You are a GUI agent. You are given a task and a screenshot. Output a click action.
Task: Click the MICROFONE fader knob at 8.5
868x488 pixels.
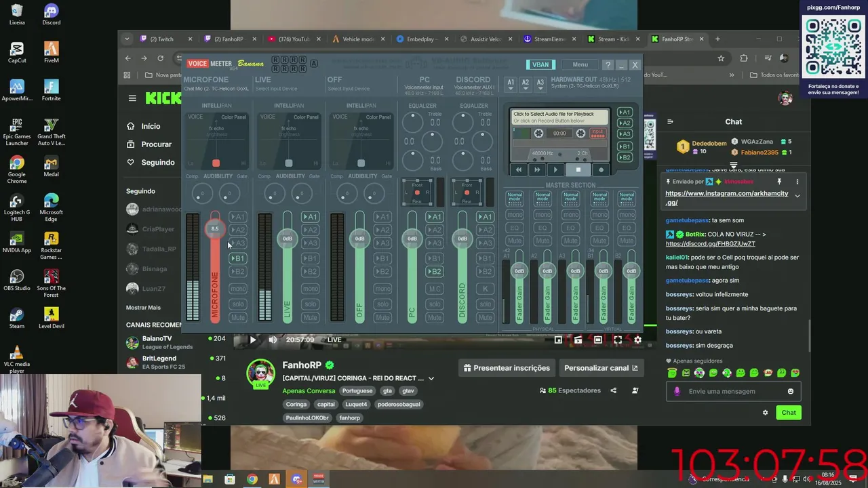pos(215,229)
